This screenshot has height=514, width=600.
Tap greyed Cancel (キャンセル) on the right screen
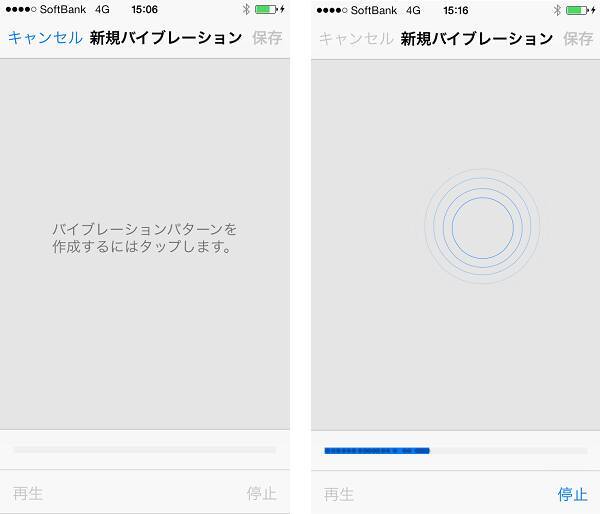point(356,39)
